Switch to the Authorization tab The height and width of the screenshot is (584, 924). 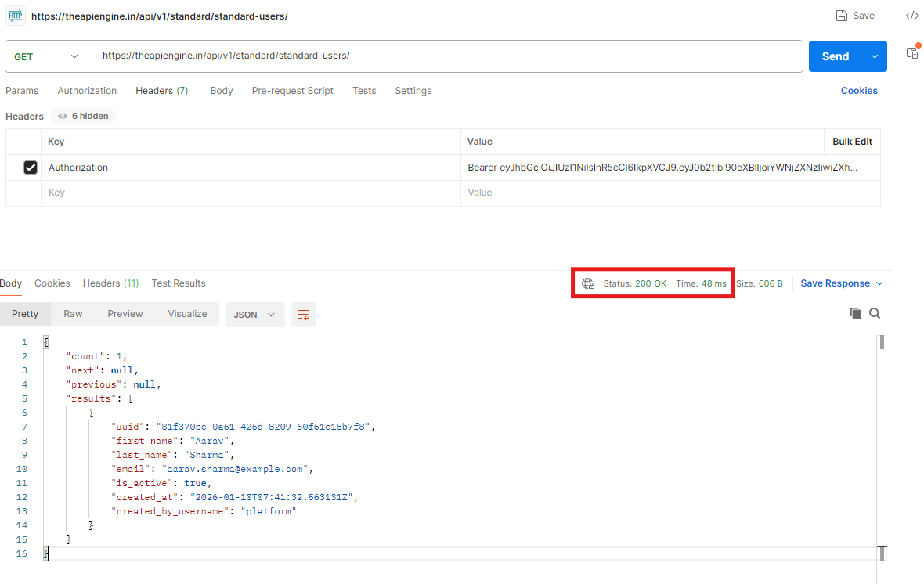tap(87, 91)
